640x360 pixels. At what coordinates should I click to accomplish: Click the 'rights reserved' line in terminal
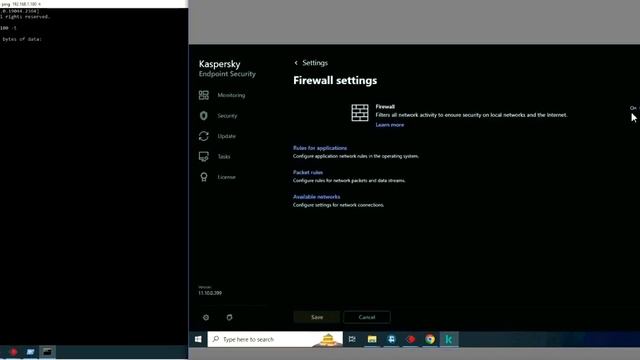[x=25, y=17]
